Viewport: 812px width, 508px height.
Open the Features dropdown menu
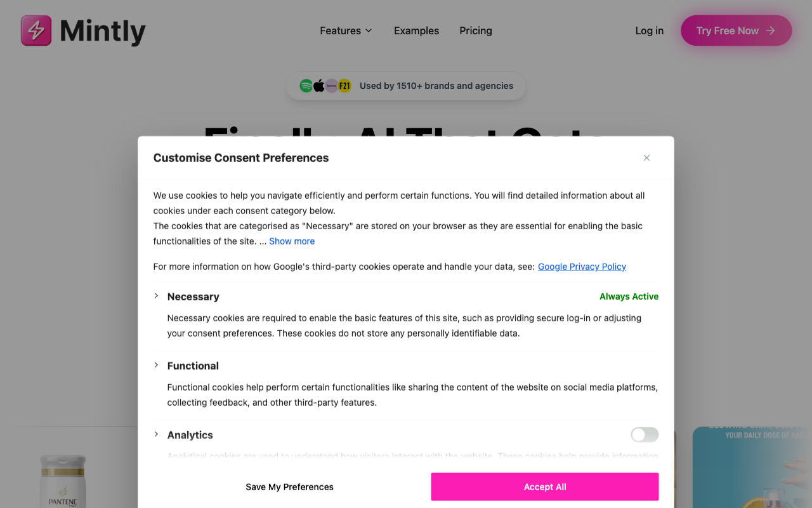click(346, 30)
